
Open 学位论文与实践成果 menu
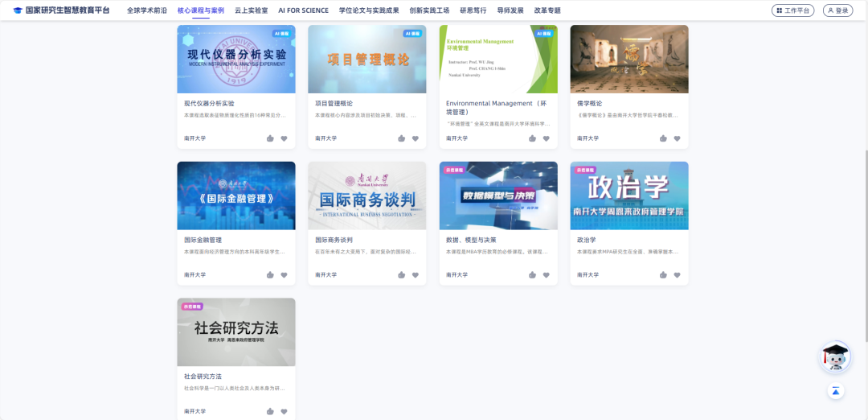(x=369, y=10)
